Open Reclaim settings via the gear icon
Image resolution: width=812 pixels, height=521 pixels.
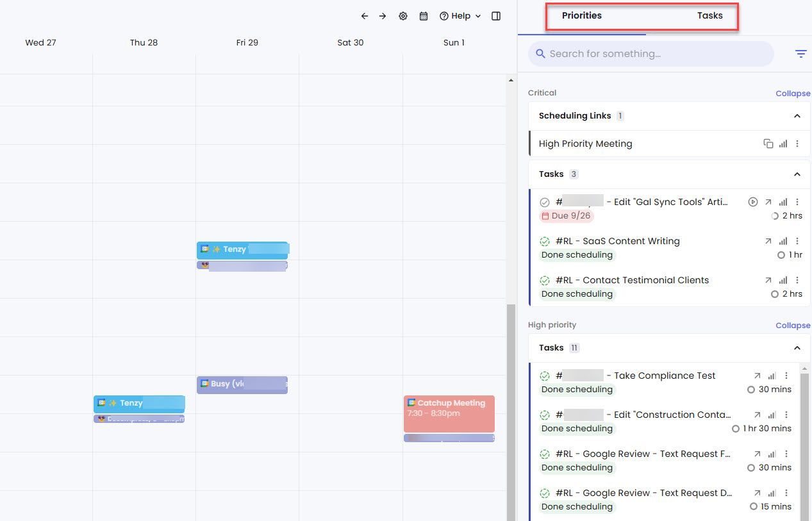[403, 15]
